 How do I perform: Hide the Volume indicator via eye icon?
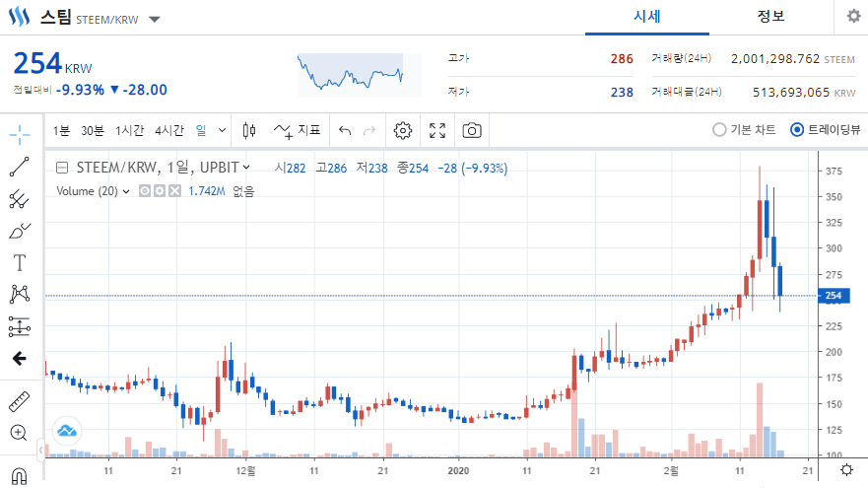(x=145, y=191)
